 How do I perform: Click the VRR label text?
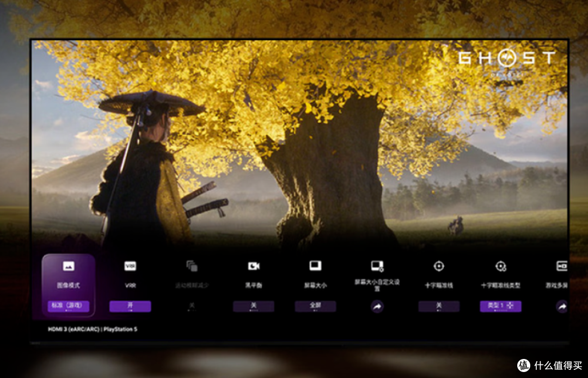[130, 286]
